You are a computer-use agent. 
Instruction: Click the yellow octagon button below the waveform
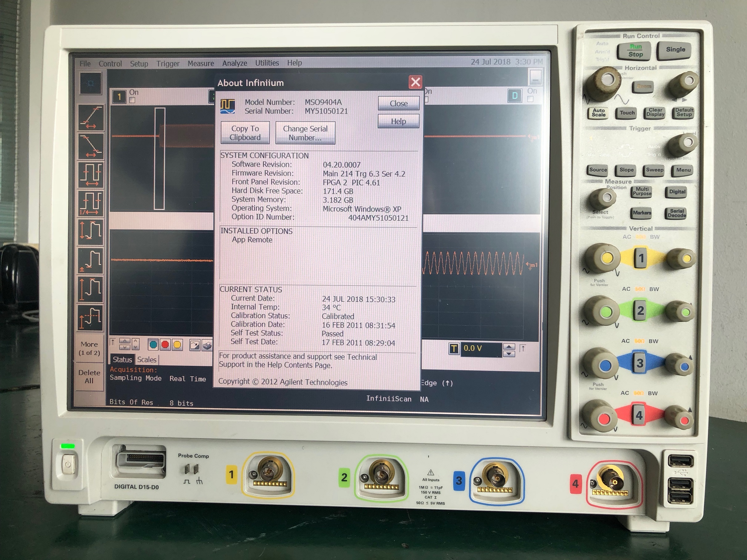tap(177, 345)
